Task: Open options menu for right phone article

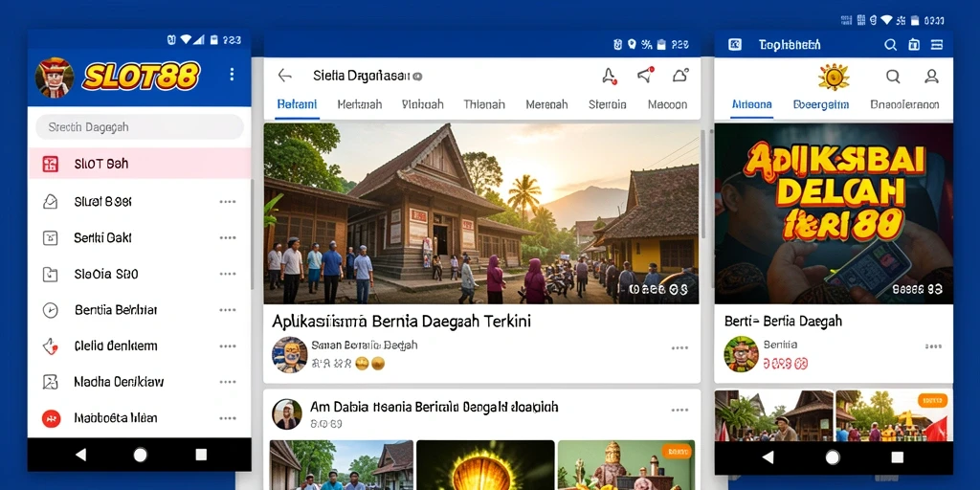Action: coord(933,346)
